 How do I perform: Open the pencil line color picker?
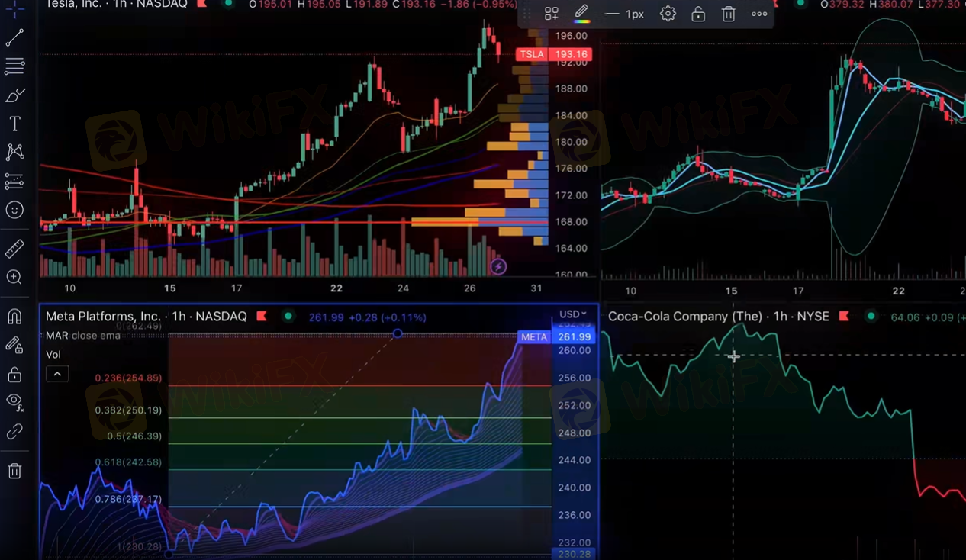(x=581, y=14)
